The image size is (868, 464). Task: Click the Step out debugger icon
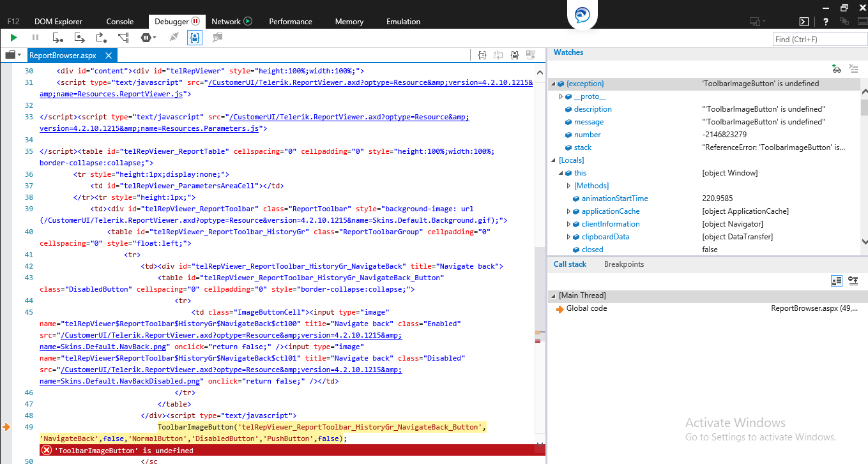click(x=101, y=38)
